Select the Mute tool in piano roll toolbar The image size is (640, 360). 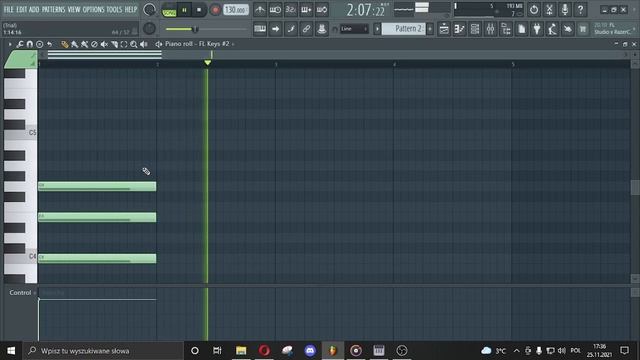click(x=104, y=44)
